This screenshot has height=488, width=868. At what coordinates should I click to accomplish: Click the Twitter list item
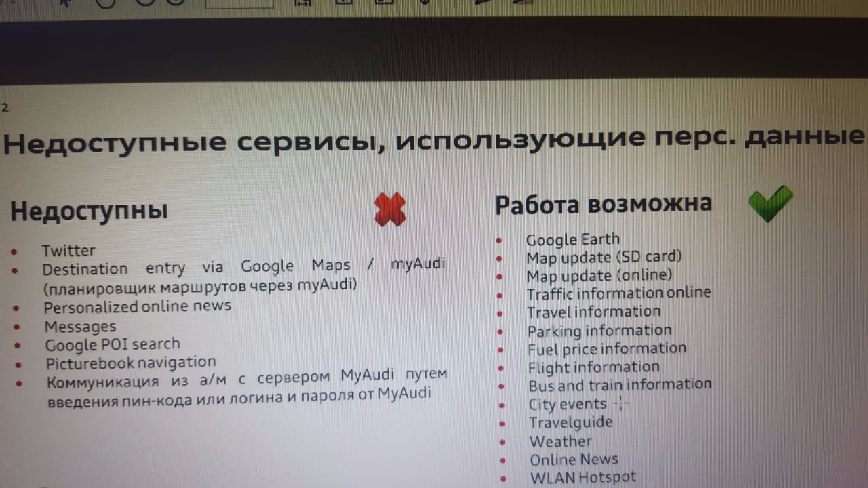[68, 251]
